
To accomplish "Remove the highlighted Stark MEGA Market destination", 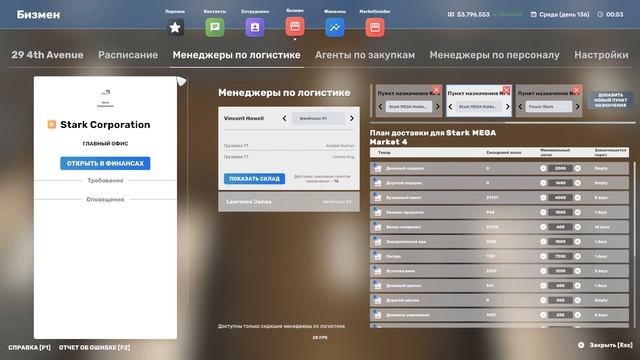I will click(x=506, y=90).
